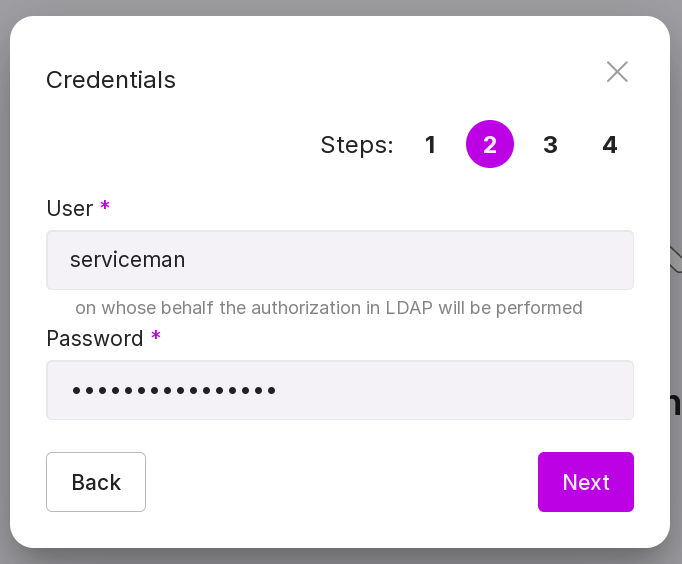
Task: Click the "Credentials" dialog title
Action: pos(111,80)
